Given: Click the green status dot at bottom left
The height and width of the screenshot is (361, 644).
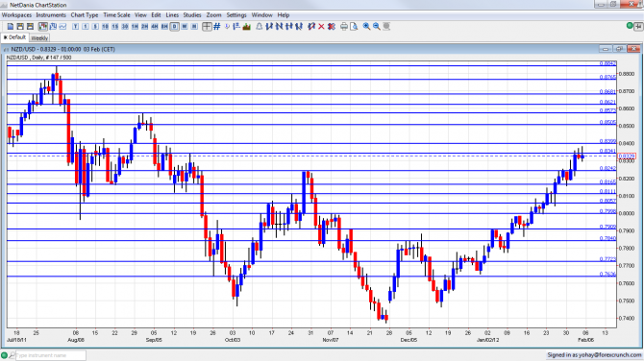Looking at the screenshot, I should coord(4,355).
